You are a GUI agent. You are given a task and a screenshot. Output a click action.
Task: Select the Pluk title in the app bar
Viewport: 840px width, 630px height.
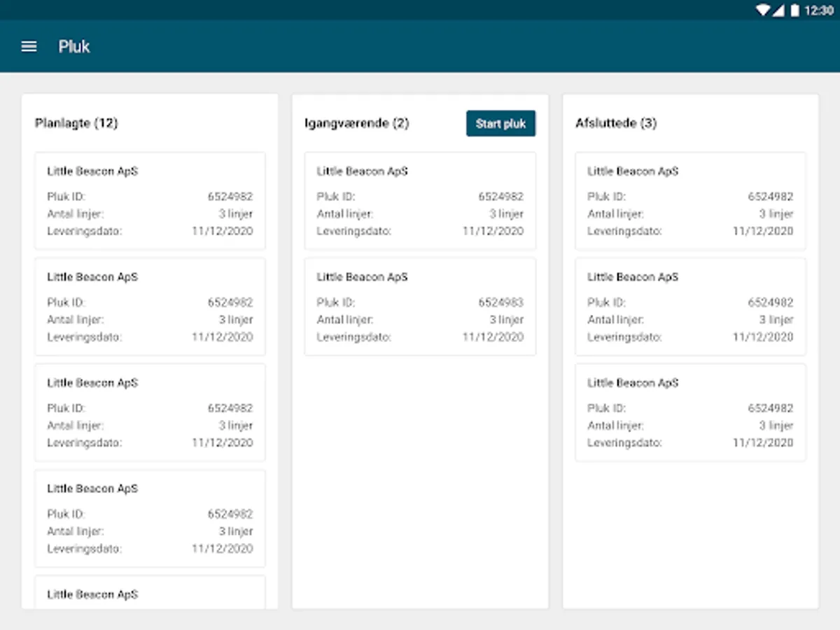point(74,47)
